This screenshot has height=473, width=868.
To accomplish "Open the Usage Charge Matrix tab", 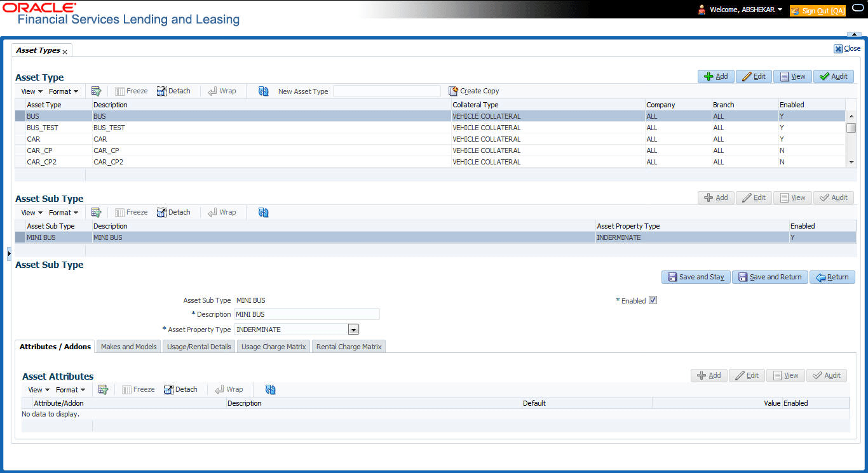I will [274, 347].
